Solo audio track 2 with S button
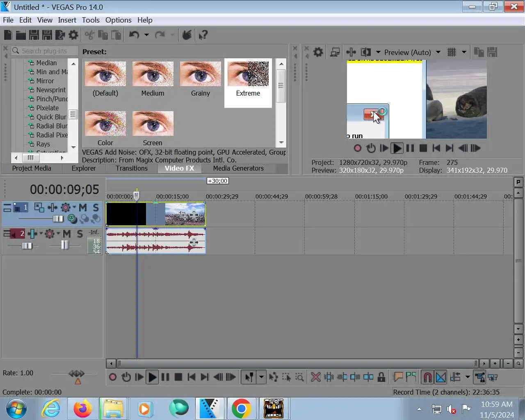 point(80,234)
